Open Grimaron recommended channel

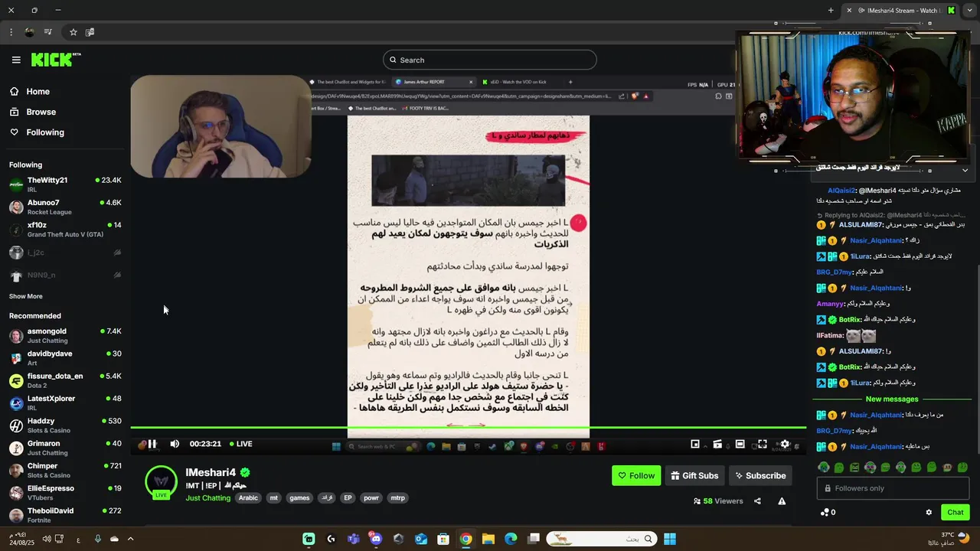(x=65, y=448)
